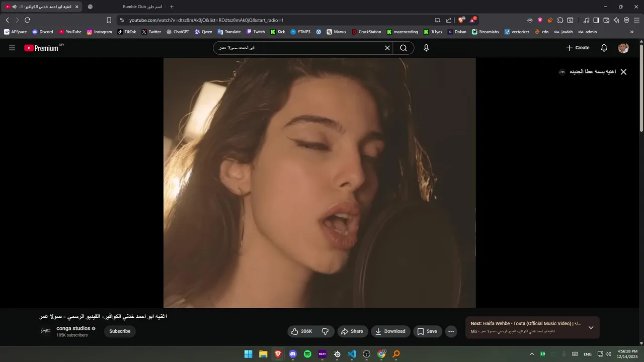
Task: Dislike the video with thumbs-down
Action: click(325, 331)
